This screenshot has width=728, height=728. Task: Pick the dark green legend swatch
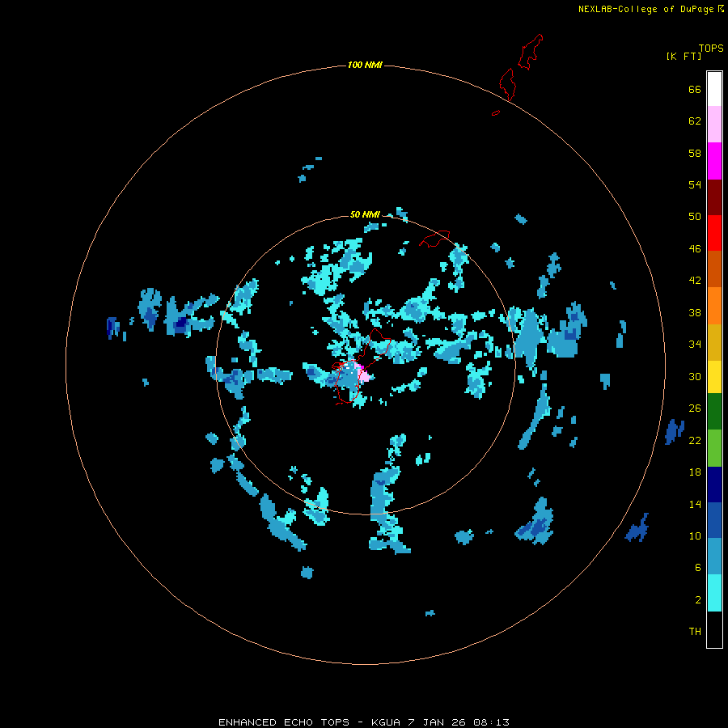714,412
